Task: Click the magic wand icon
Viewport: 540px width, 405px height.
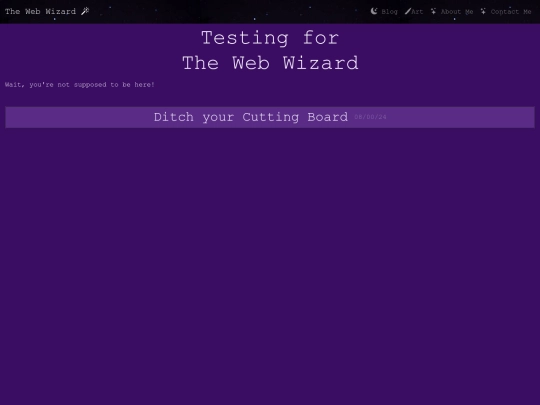Action: 85,11
